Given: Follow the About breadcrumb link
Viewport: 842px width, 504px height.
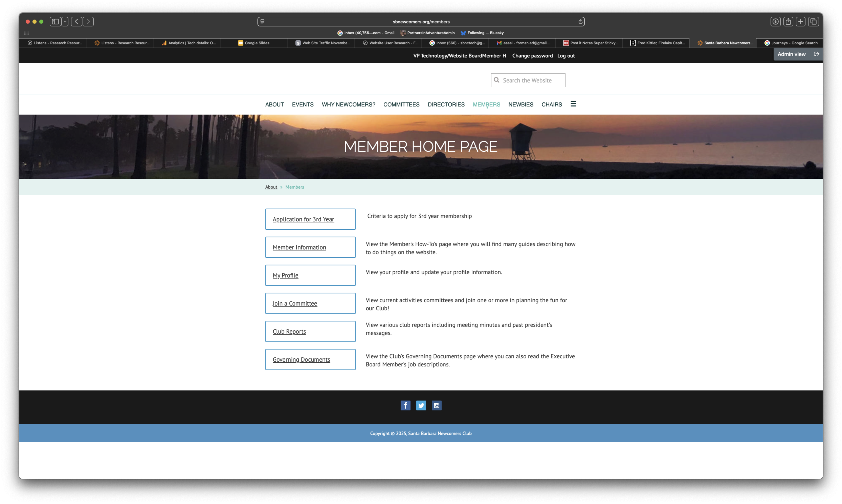Looking at the screenshot, I should [x=271, y=187].
